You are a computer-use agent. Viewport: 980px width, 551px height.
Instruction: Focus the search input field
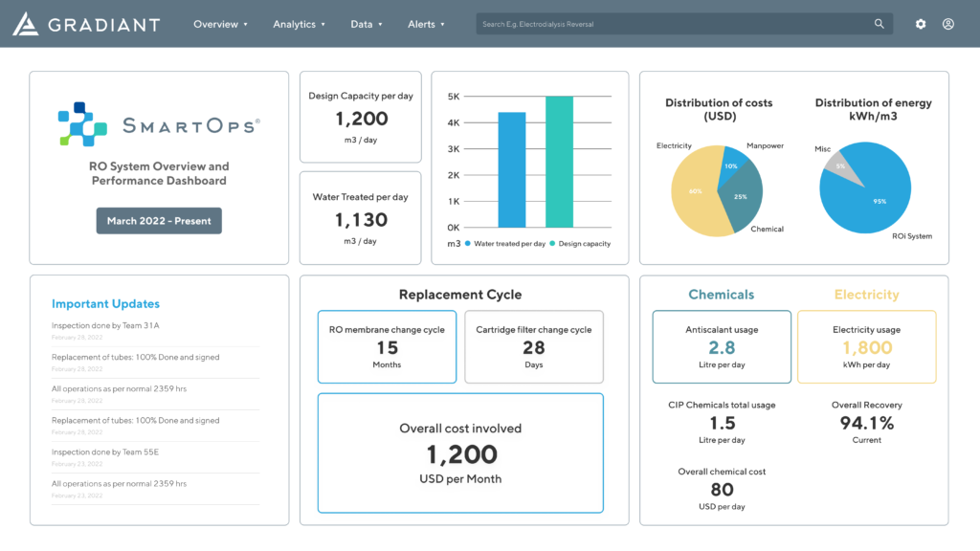[670, 24]
